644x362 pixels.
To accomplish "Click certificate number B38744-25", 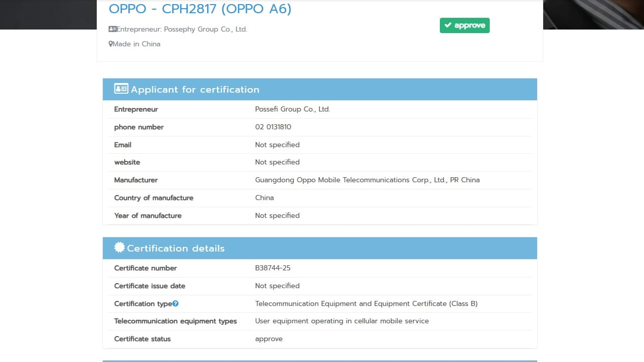I will [x=273, y=268].
